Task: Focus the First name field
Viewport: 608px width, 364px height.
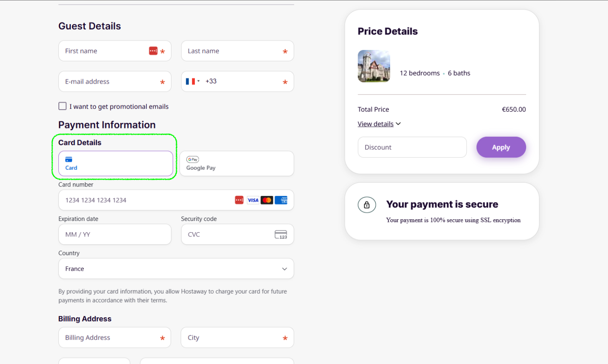Action: tap(115, 51)
